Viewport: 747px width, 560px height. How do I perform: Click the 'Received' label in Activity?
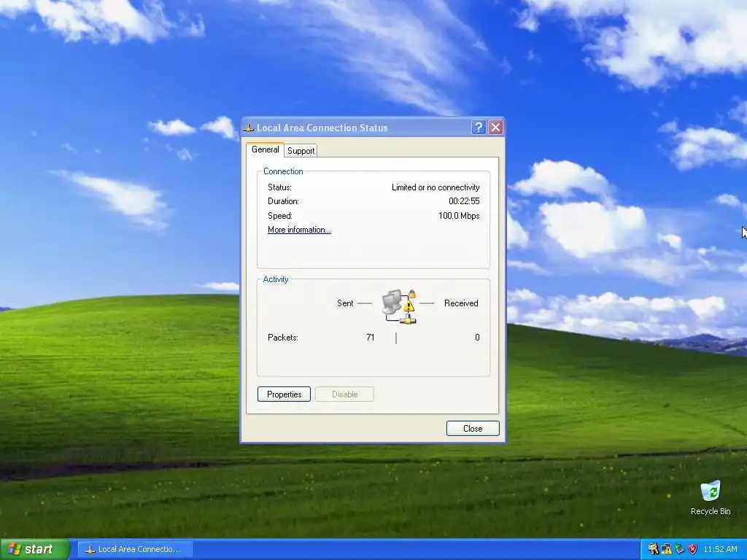[x=461, y=303]
